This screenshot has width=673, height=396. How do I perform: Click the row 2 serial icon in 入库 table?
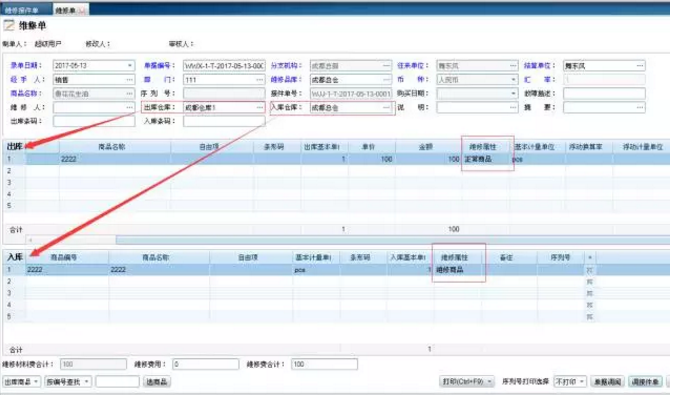click(x=590, y=281)
